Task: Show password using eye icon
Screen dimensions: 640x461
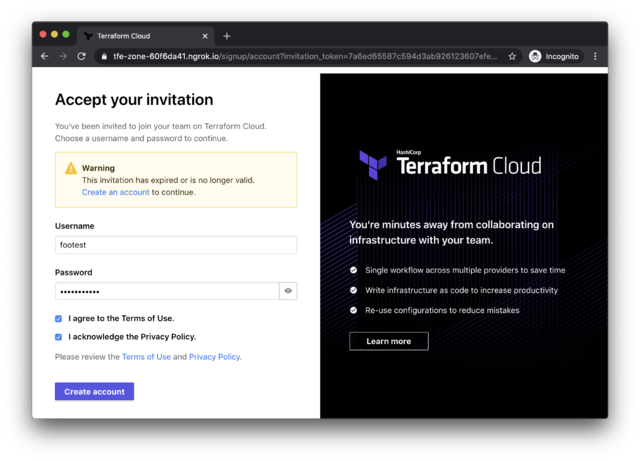Action: (x=288, y=291)
